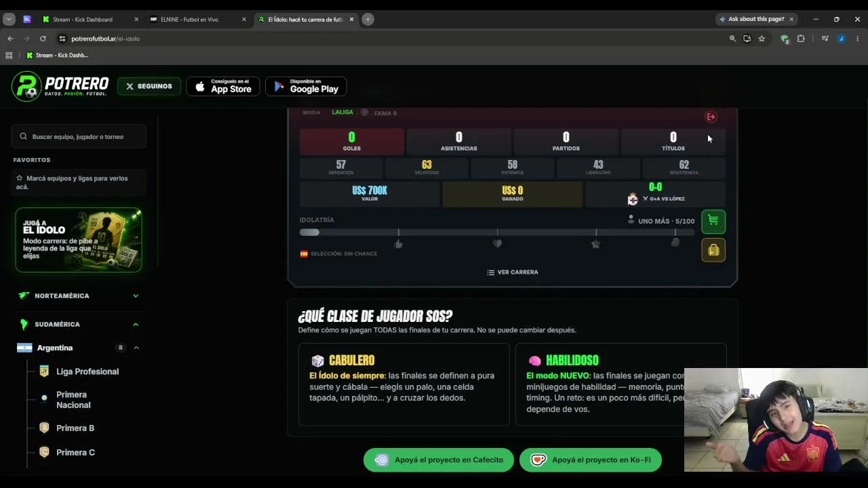The image size is (868, 488).
Task: Collapse the Sudamérica section
Action: [136, 324]
